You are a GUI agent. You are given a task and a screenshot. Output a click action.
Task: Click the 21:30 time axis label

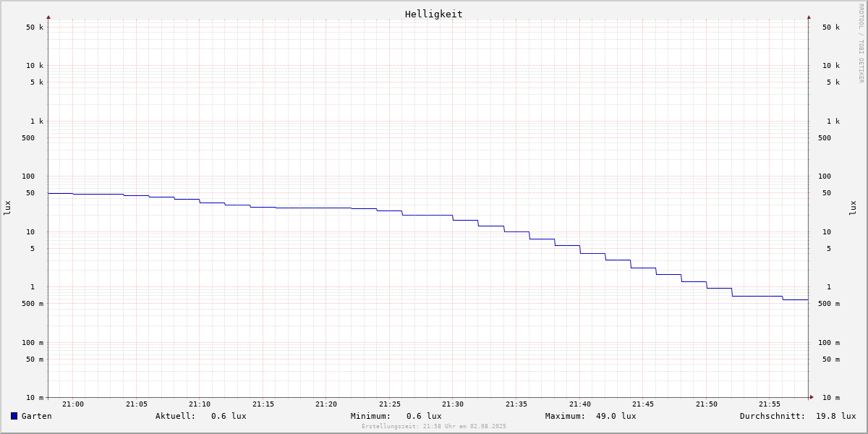453,404
